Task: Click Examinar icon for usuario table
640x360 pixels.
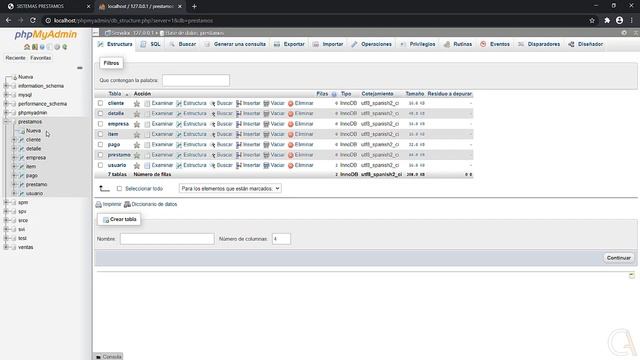Action: [147, 165]
